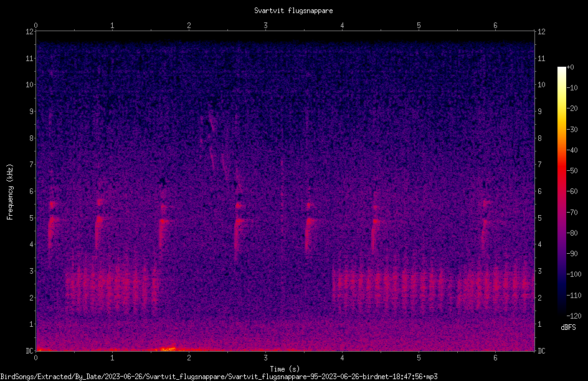Click '2' on the bottom time axis
Image resolution: width=588 pixels, height=381 pixels.
[x=189, y=358]
